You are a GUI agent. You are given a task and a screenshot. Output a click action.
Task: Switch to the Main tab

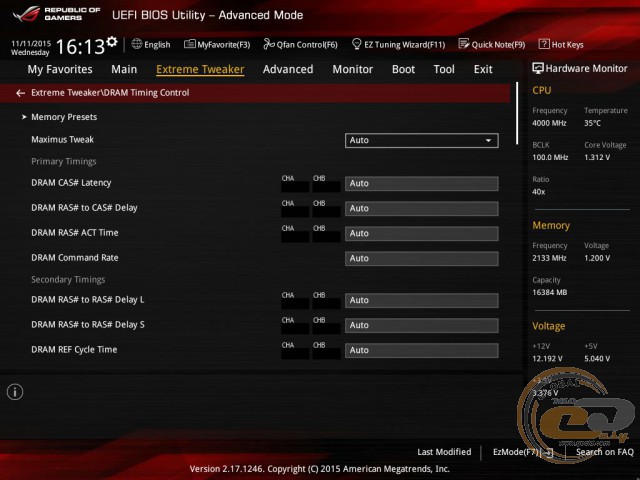[124, 69]
